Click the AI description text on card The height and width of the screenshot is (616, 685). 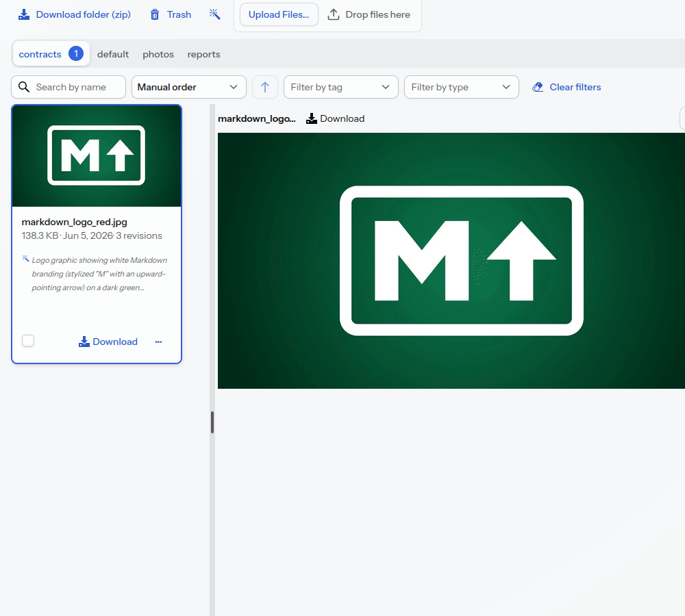[99, 274]
